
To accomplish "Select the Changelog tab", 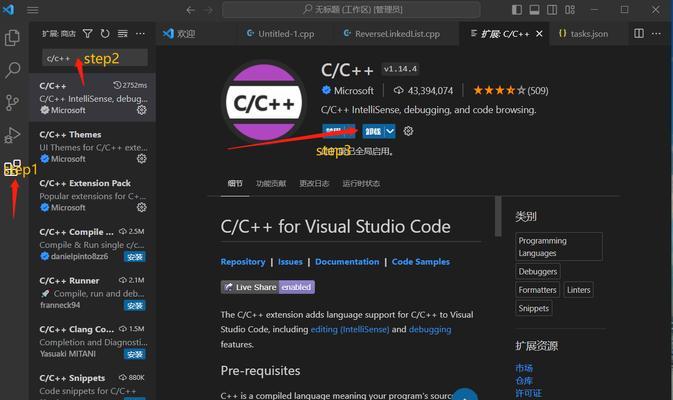I will click(x=314, y=184).
